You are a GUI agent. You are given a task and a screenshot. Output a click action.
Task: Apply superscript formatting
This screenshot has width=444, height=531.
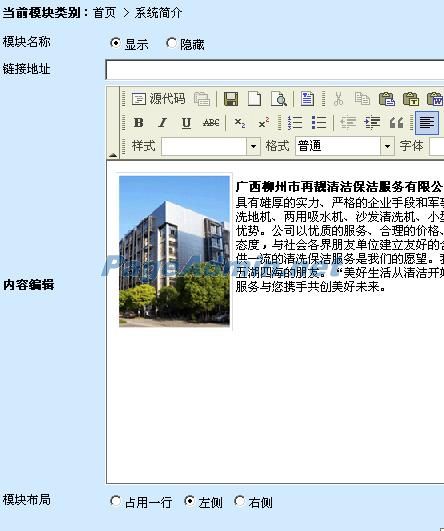pyautogui.click(x=263, y=123)
